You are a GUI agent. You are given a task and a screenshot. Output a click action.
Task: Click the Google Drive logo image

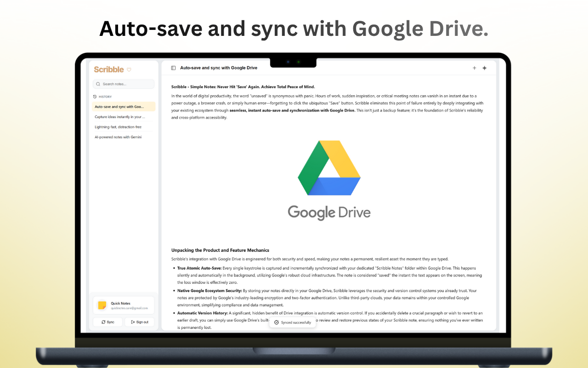(329, 179)
